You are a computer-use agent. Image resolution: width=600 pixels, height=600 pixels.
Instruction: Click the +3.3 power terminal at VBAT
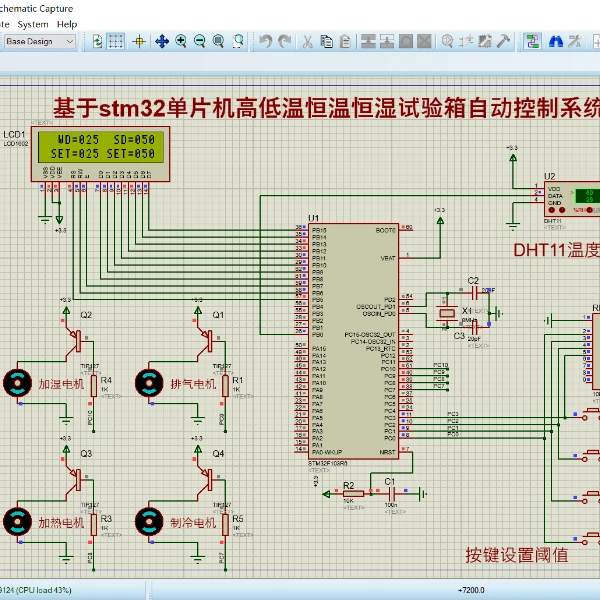coord(440,219)
